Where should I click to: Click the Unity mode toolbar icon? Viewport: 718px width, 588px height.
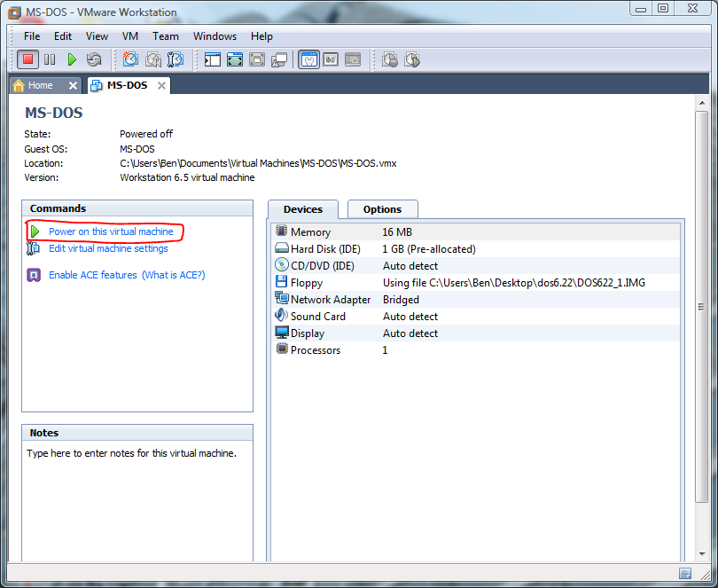[279, 59]
